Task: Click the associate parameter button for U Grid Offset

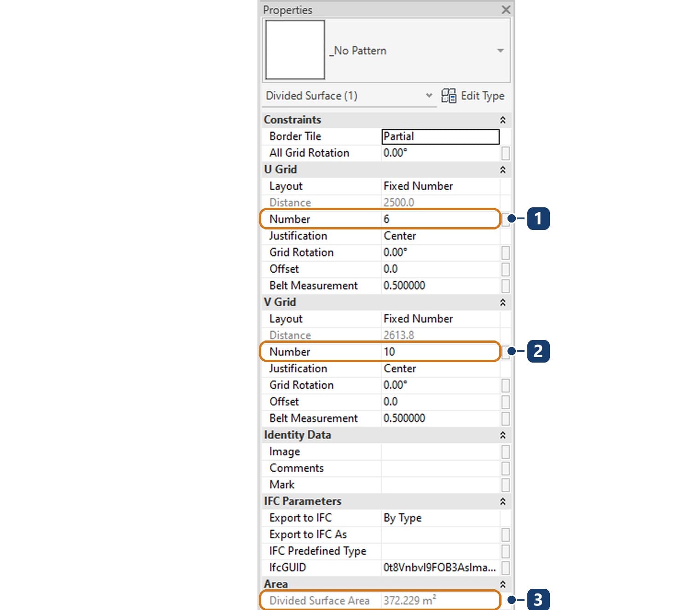Action: click(x=506, y=269)
